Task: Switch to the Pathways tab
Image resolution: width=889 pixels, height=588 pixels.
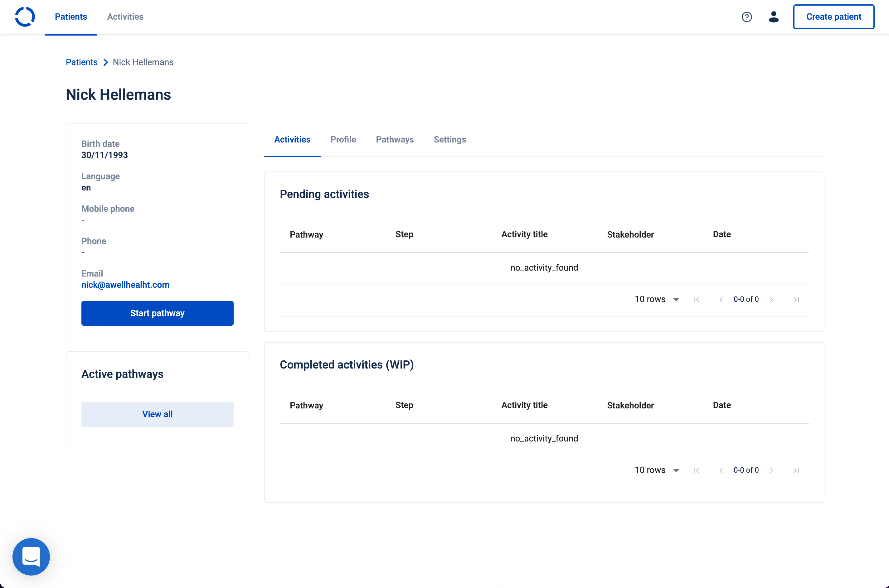Action: [395, 139]
